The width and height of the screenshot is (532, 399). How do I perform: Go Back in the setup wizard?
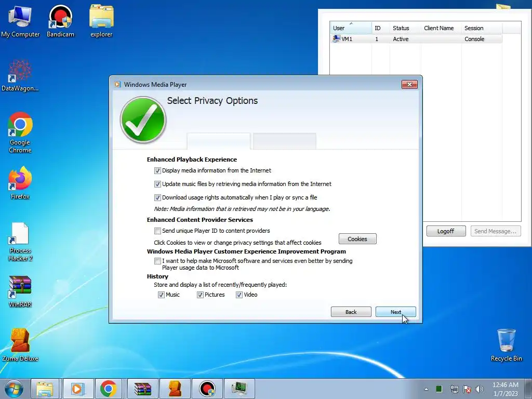click(351, 312)
